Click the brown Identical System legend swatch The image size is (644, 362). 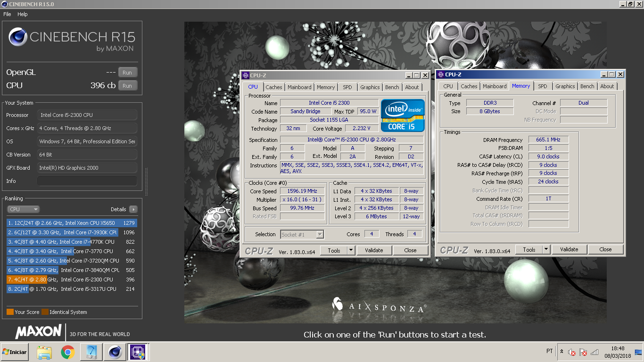pos(45,312)
